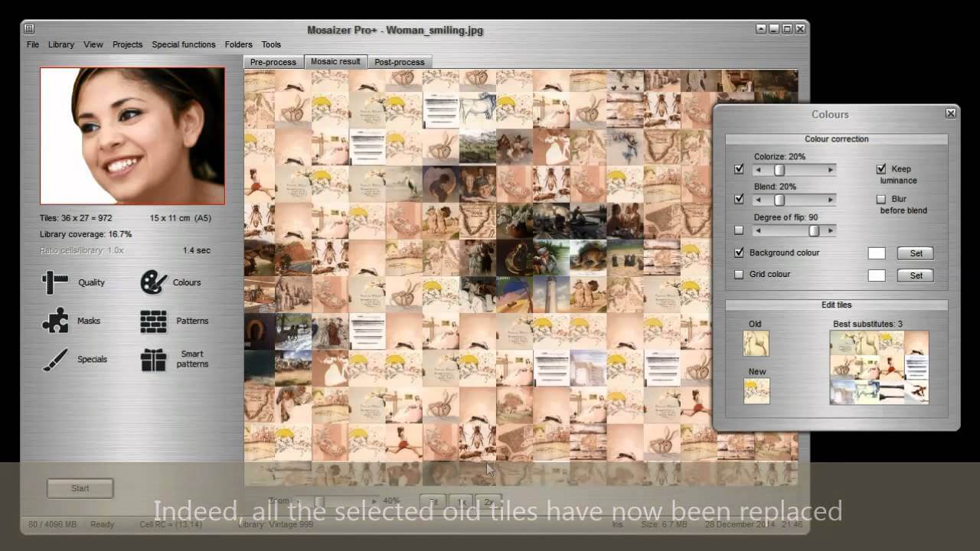Viewport: 980px width, 551px height.
Task: Roll up the main window with the arrow button
Action: [x=761, y=29]
